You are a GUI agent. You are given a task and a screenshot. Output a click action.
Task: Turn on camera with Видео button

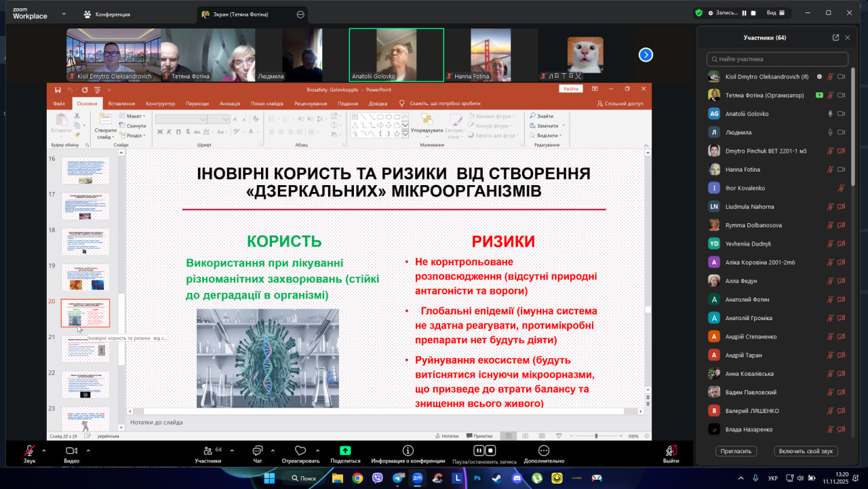(71, 451)
